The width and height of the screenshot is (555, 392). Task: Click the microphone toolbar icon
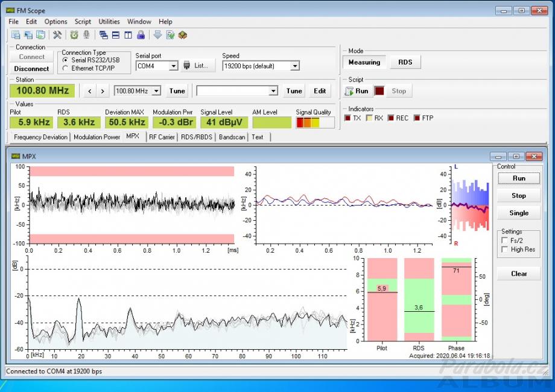pyautogui.click(x=86, y=35)
